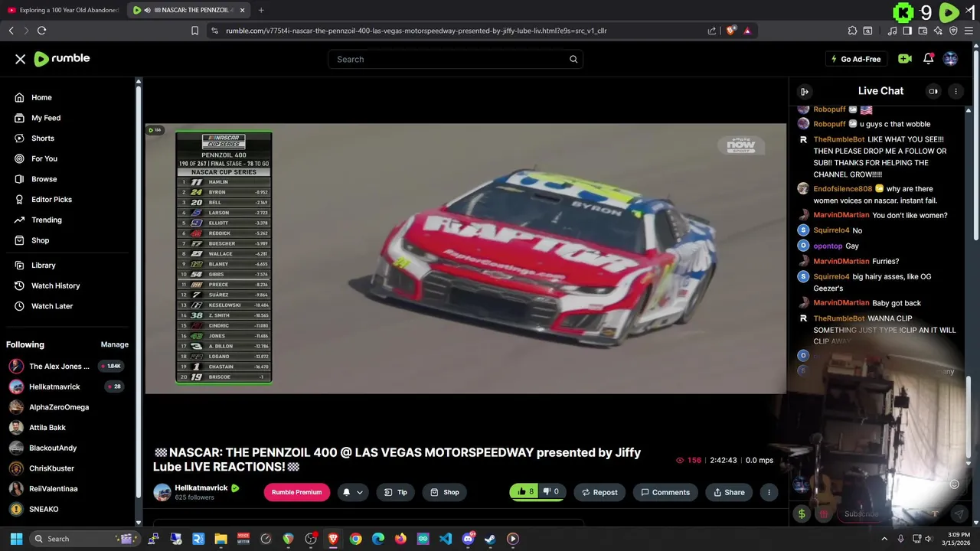Open Brave extensions puzzle icon
The image size is (980, 551).
(x=852, y=31)
